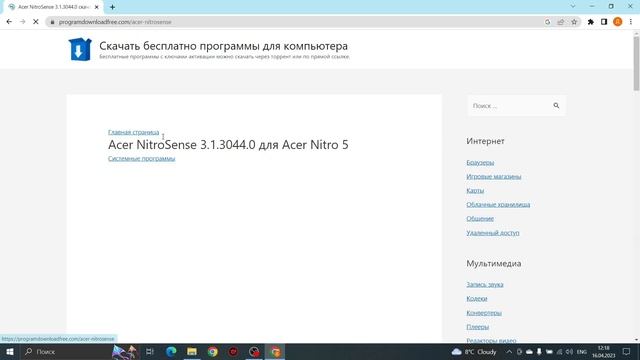The image size is (640, 360).
Task: Click the magnifier icon in the sidebar search
Action: pos(556,105)
